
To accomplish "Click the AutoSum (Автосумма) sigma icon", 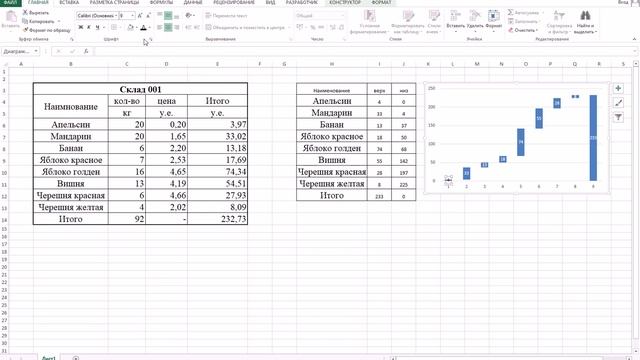I will pyautogui.click(x=511, y=13).
